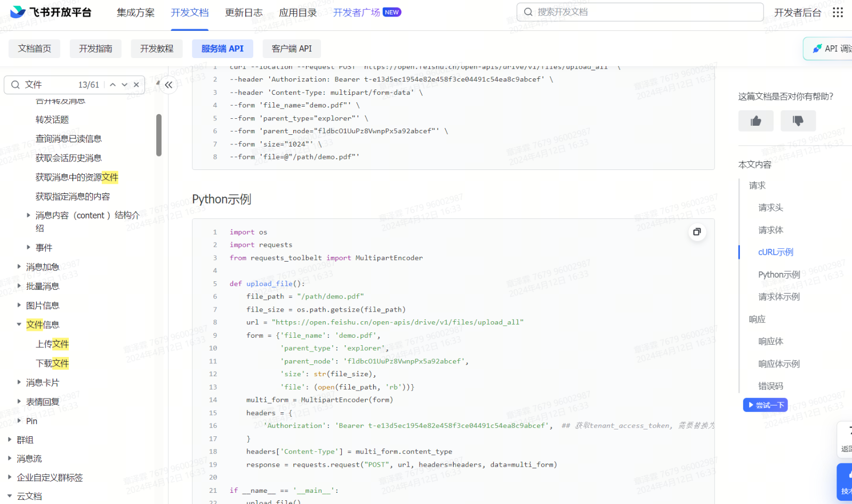Click the search magnifier in top search bar
This screenshot has width=852, height=504.
tap(528, 12)
